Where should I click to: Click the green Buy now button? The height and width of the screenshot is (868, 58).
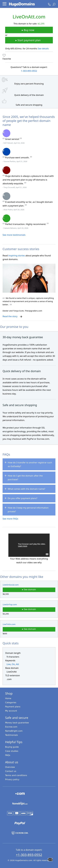29,30
